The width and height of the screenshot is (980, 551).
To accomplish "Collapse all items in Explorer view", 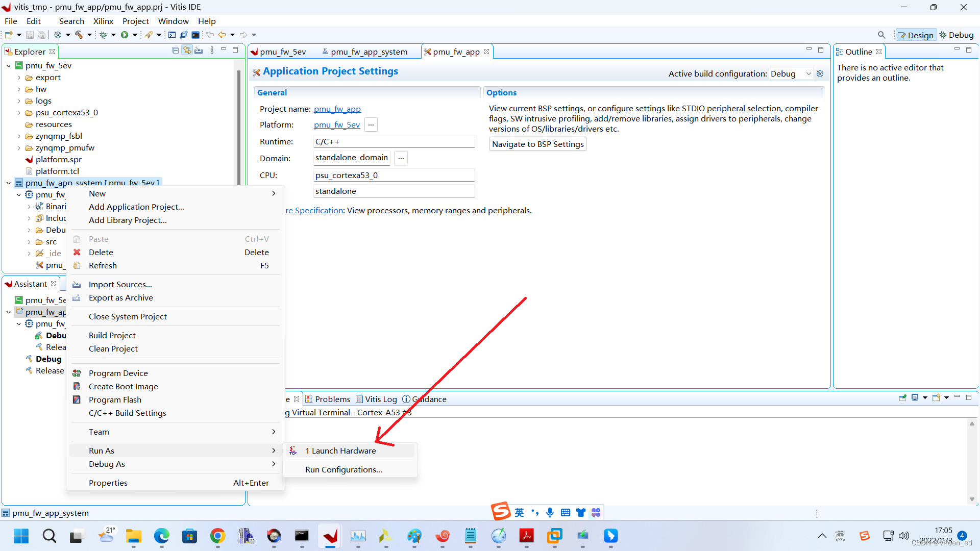I will [x=176, y=51].
